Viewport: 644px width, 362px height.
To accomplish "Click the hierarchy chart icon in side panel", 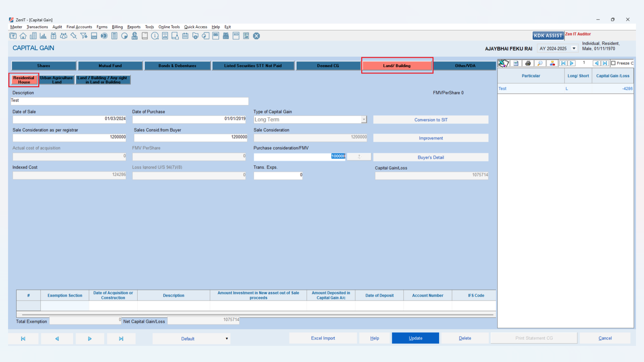I will [x=552, y=63].
